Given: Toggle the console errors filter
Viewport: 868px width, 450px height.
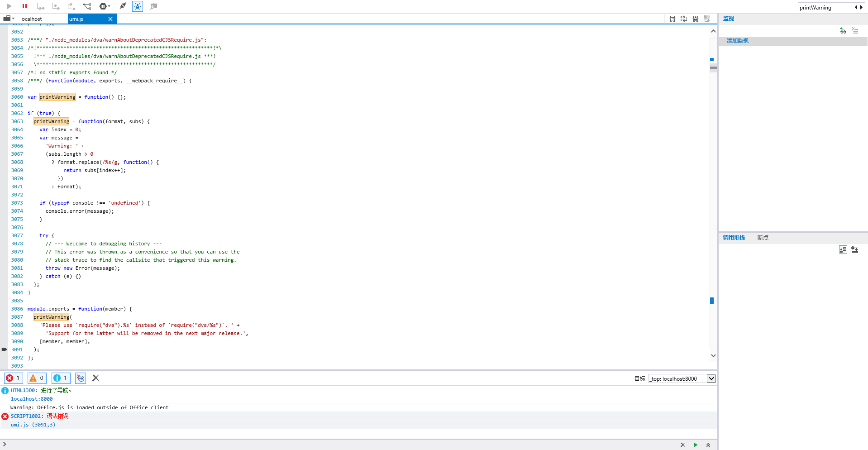Looking at the screenshot, I should click(13, 378).
